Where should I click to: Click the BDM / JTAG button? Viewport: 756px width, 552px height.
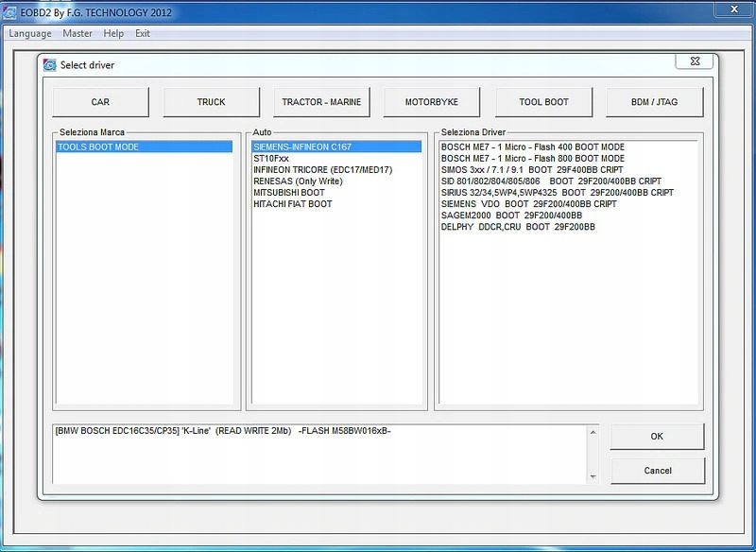tap(654, 102)
